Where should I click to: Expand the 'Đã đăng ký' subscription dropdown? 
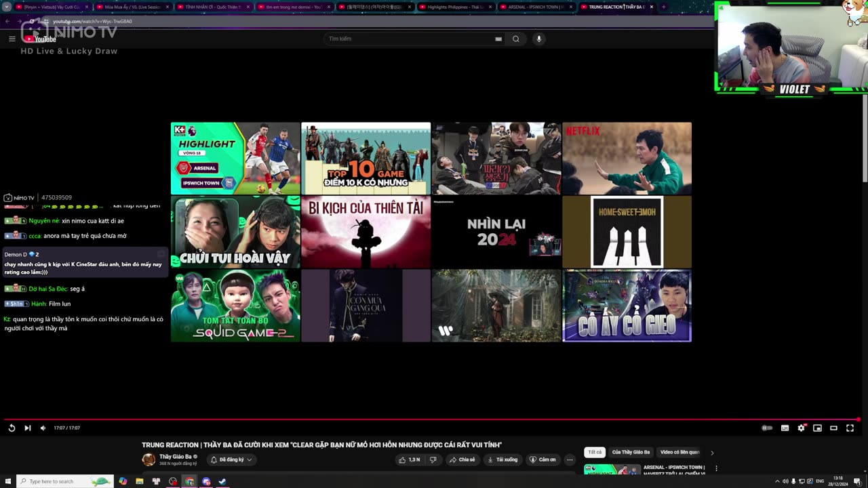pyautogui.click(x=231, y=460)
